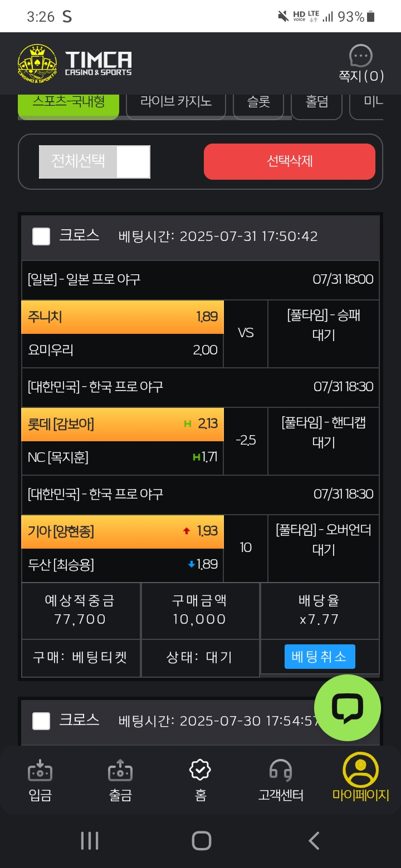This screenshot has height=868, width=401.
Task: Select the 기아 [양현종] 1.93 odds row
Action: point(123,532)
